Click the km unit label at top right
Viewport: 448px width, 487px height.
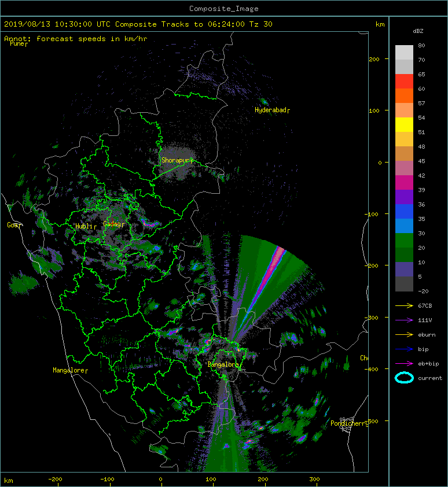pyautogui.click(x=380, y=24)
